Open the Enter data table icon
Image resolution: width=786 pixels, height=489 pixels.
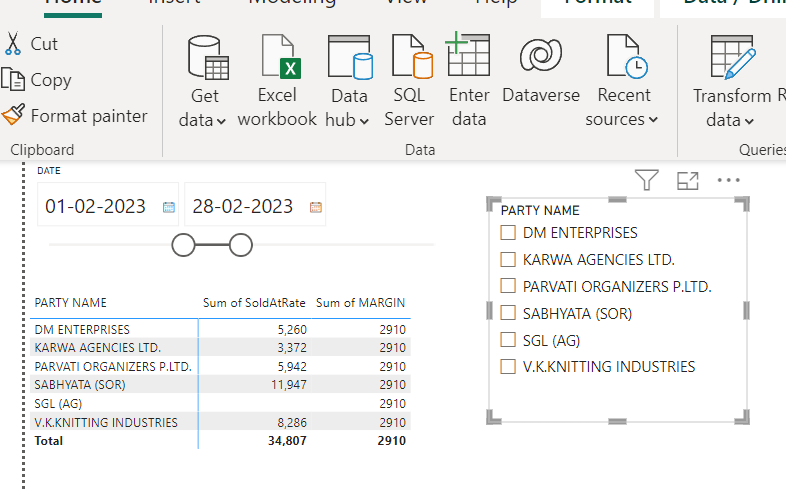[x=468, y=54]
